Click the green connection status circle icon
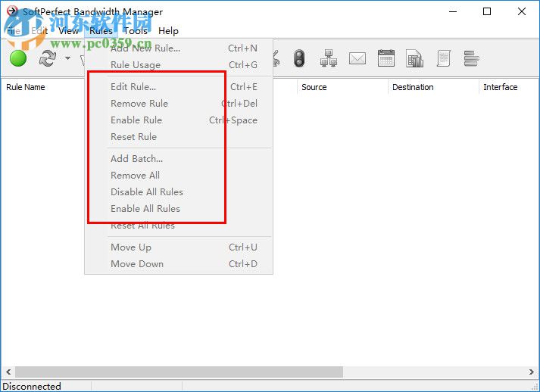 [18, 58]
